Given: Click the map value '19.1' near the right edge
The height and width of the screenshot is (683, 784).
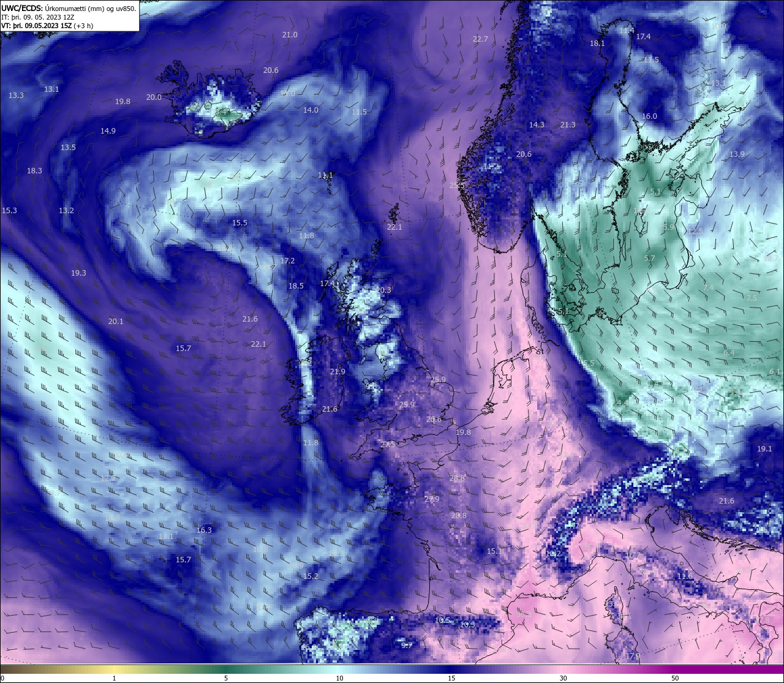Looking at the screenshot, I should click(764, 449).
